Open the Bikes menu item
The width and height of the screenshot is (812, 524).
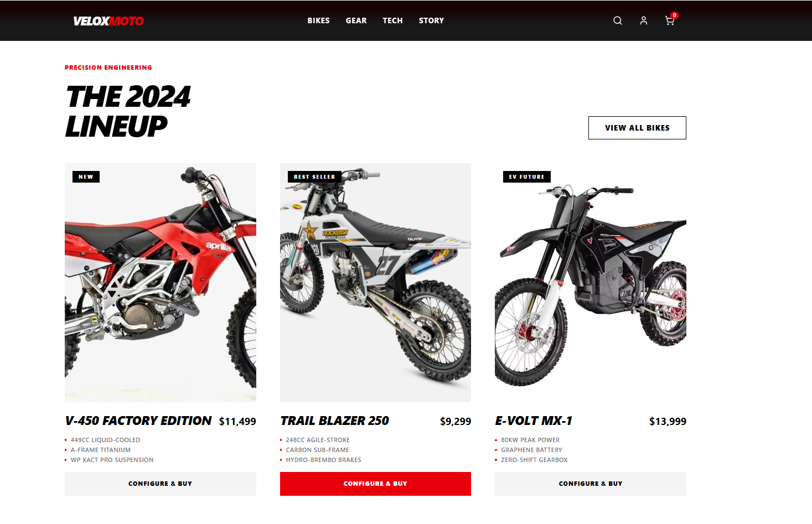(x=319, y=20)
